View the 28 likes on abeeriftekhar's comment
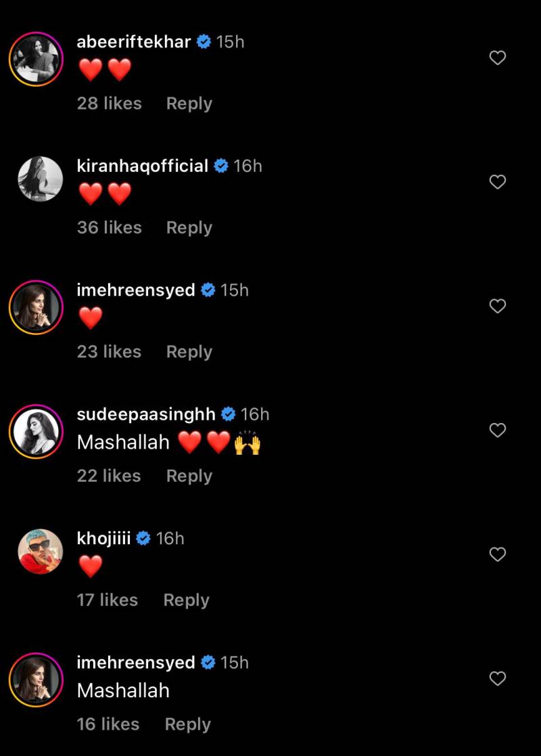The image size is (541, 756). (110, 104)
